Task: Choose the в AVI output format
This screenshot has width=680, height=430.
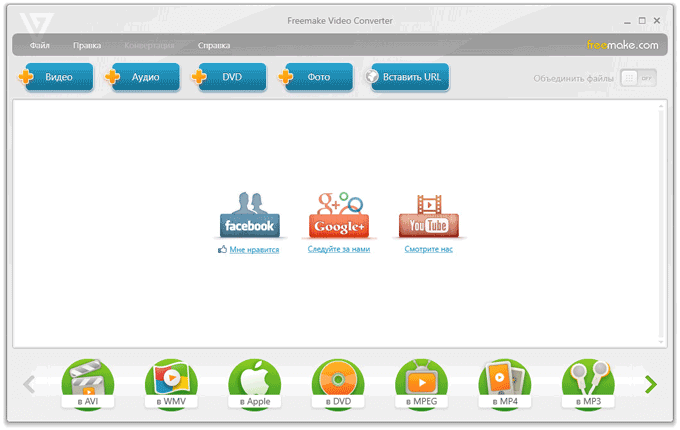Action: click(x=88, y=385)
